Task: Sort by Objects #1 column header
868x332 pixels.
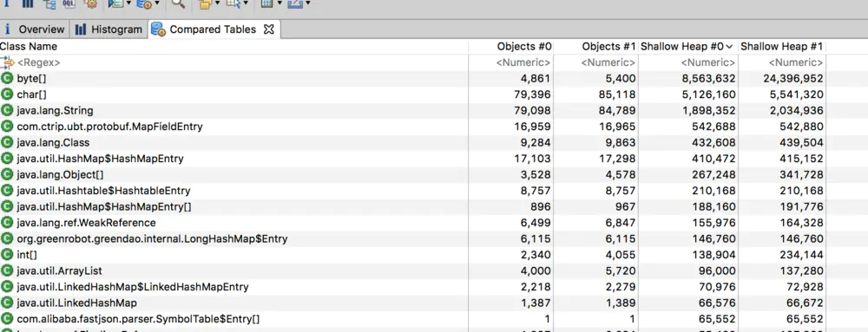Action: tap(596, 47)
